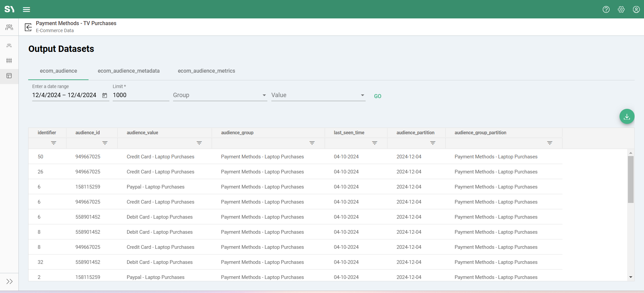Switch to ecom_audience_metadata tab

128,71
